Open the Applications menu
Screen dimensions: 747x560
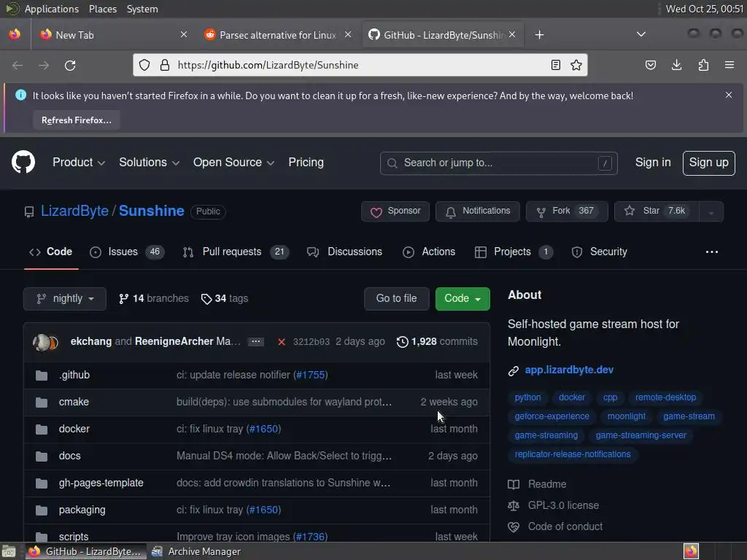pos(52,9)
